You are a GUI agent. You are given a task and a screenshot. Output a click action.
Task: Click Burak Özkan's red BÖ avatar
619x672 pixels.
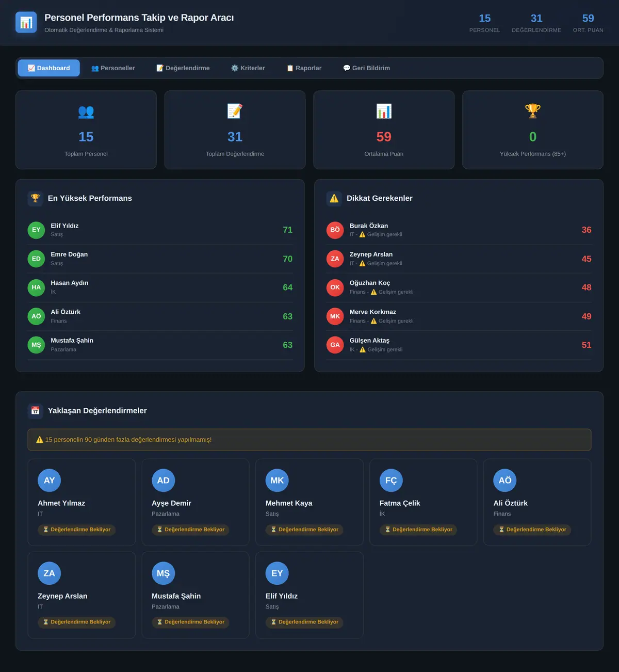click(x=335, y=230)
